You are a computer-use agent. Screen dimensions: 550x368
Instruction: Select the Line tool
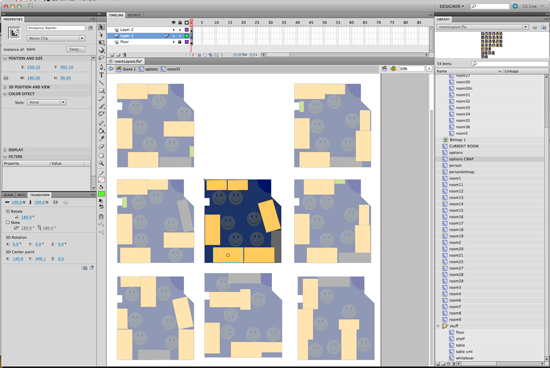tap(101, 83)
